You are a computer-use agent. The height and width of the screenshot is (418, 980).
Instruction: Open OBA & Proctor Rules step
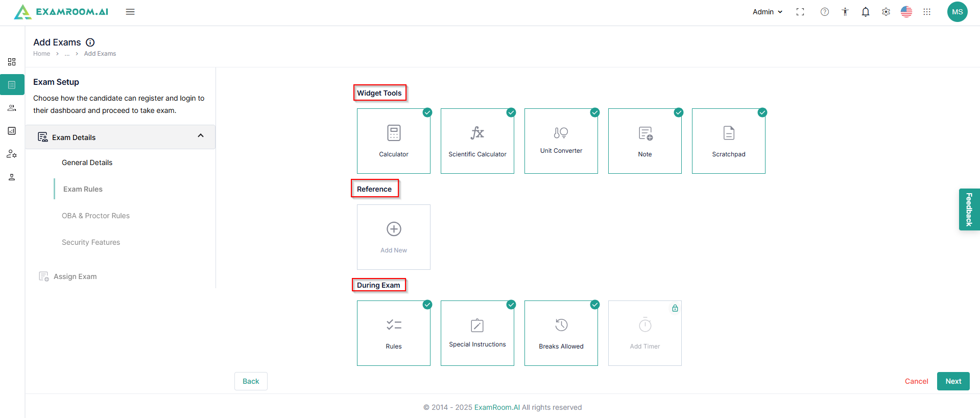click(95, 216)
